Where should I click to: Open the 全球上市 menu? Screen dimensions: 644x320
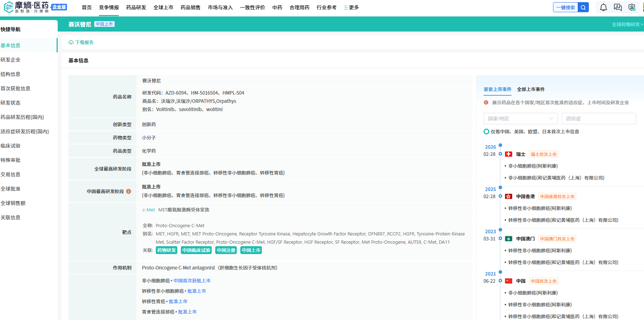[163, 8]
